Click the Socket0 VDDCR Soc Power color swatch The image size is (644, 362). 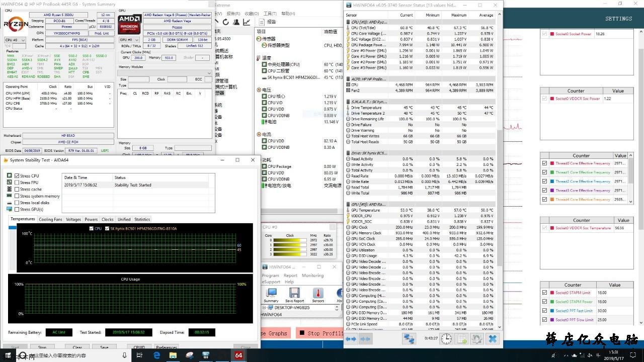point(552,99)
